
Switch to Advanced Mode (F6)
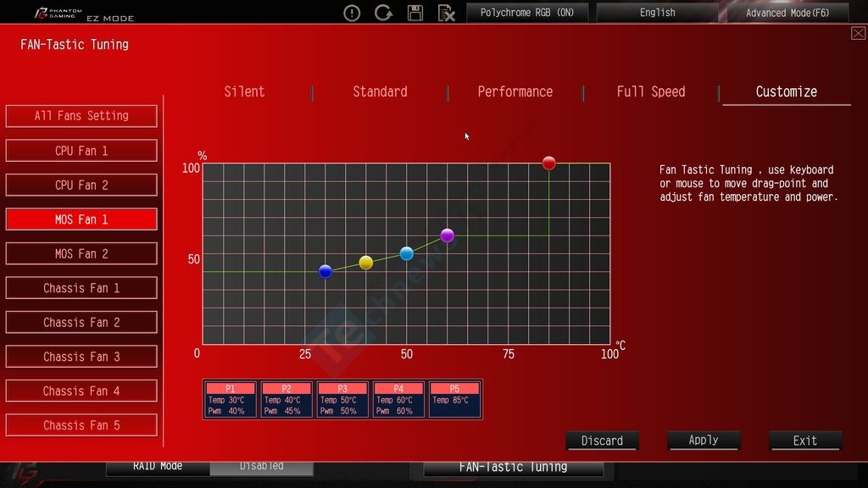pyautogui.click(x=787, y=12)
